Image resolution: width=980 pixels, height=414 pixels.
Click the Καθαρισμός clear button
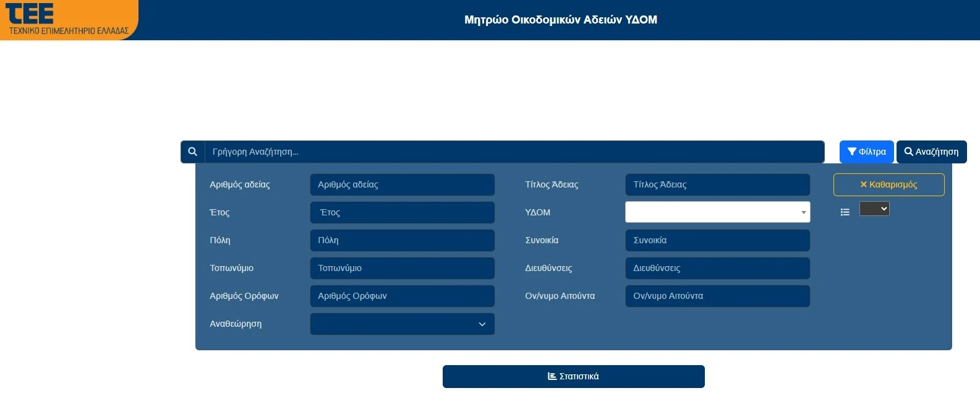[x=888, y=184]
